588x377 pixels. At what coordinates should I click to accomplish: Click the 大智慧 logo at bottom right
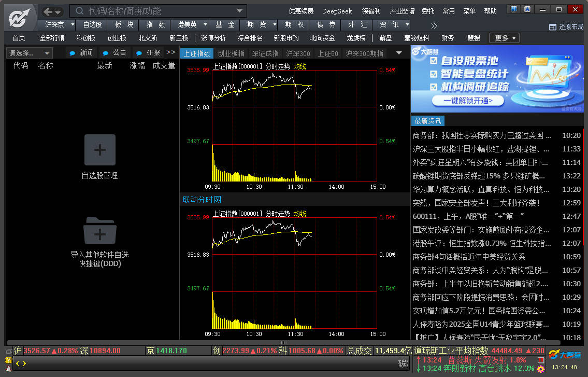tap(565, 355)
